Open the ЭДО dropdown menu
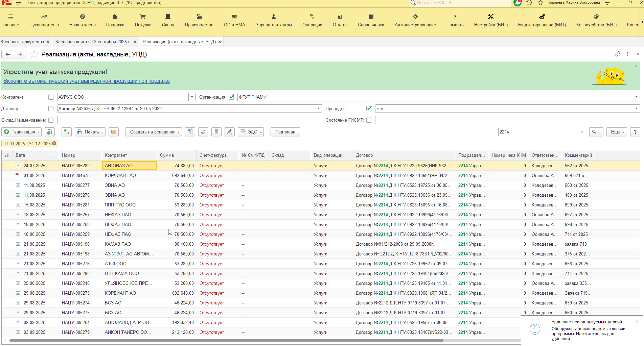Image resolution: width=644 pixels, height=346 pixels. coord(251,132)
